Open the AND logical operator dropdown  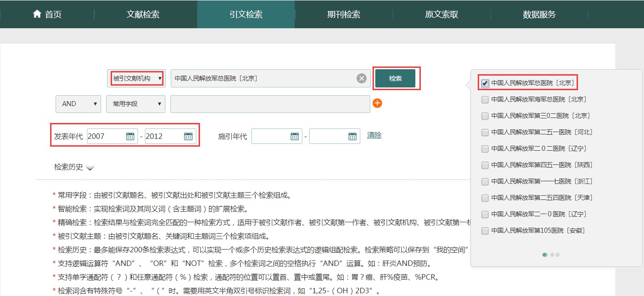[78, 104]
